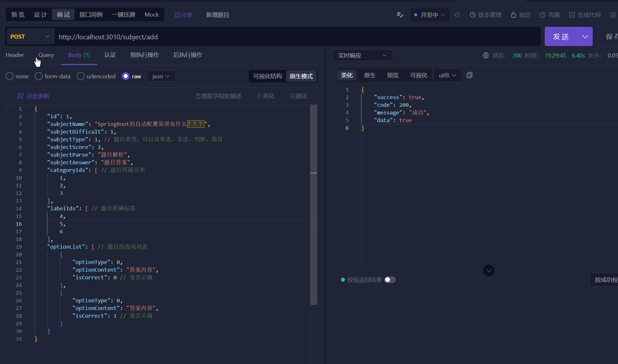The image size is (618, 364).
Task: Click the "optionList" line in editor
Action: (x=97, y=247)
